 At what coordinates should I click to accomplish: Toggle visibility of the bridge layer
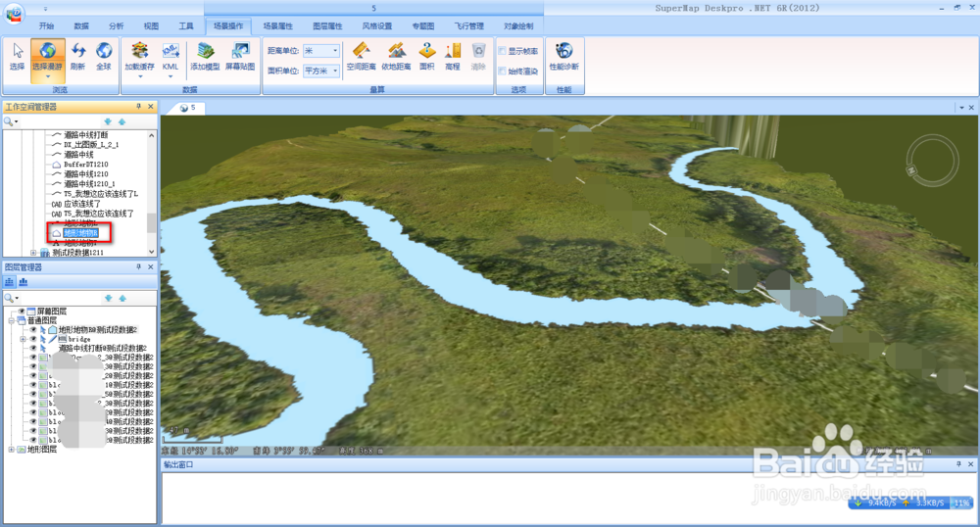[x=33, y=339]
